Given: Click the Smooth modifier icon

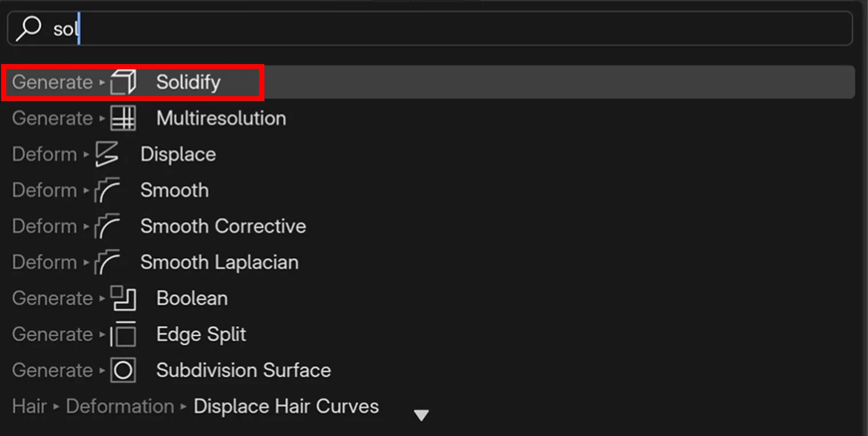Looking at the screenshot, I should (x=107, y=191).
